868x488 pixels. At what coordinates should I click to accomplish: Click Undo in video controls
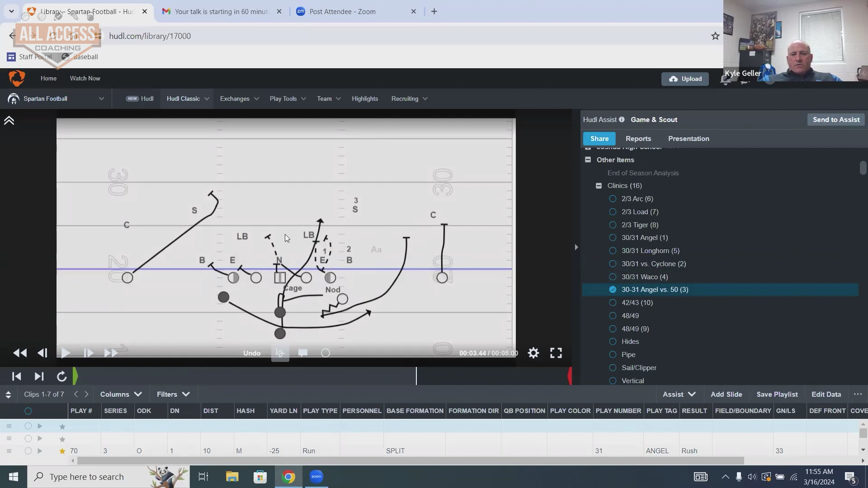252,353
